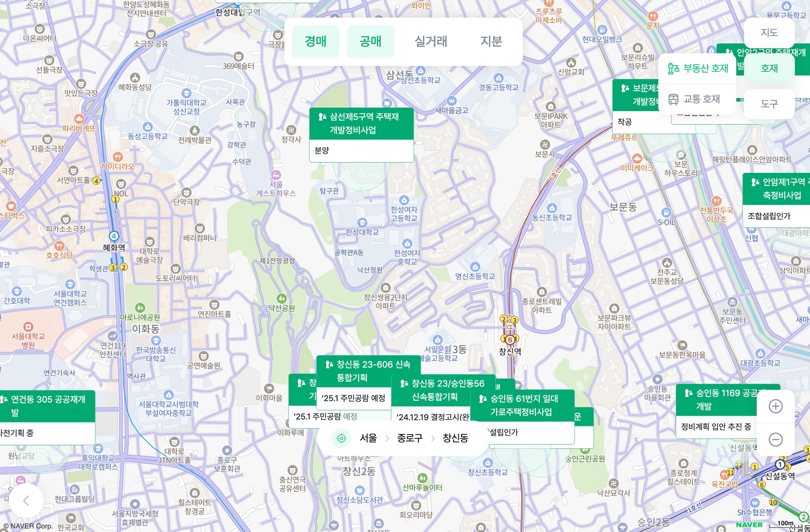The height and width of the screenshot is (532, 810).
Task: Click the 창신역 line 6 station marker
Action: point(510,340)
